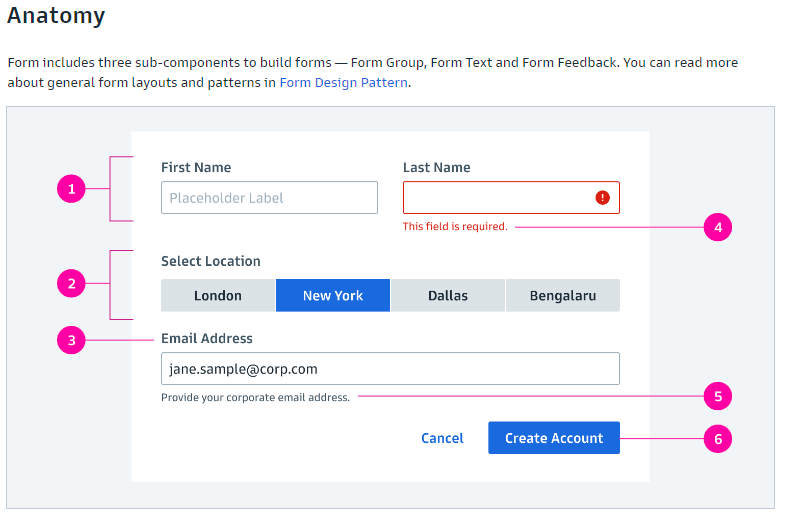The image size is (796, 523).
Task: Pick the Bengaluru location segment
Action: pos(562,296)
